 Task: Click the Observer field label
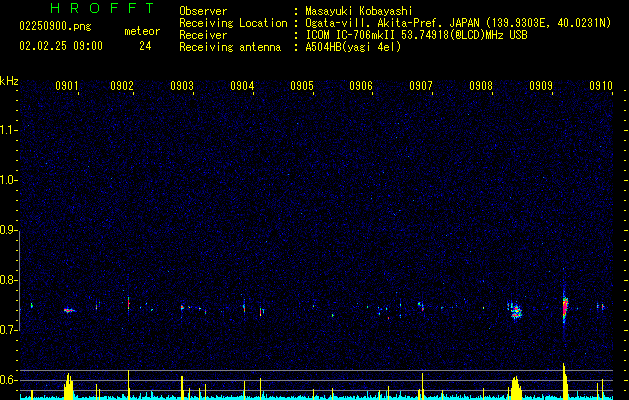(x=203, y=11)
